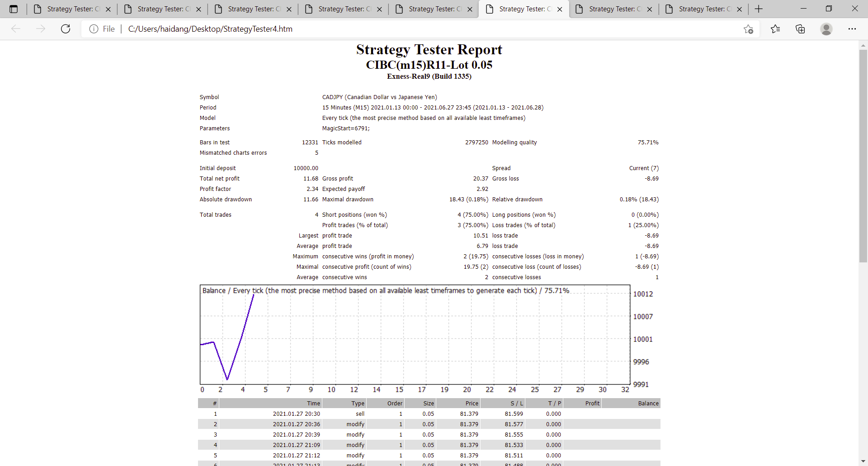Close the eighth Strategy Tester tab

point(739,9)
